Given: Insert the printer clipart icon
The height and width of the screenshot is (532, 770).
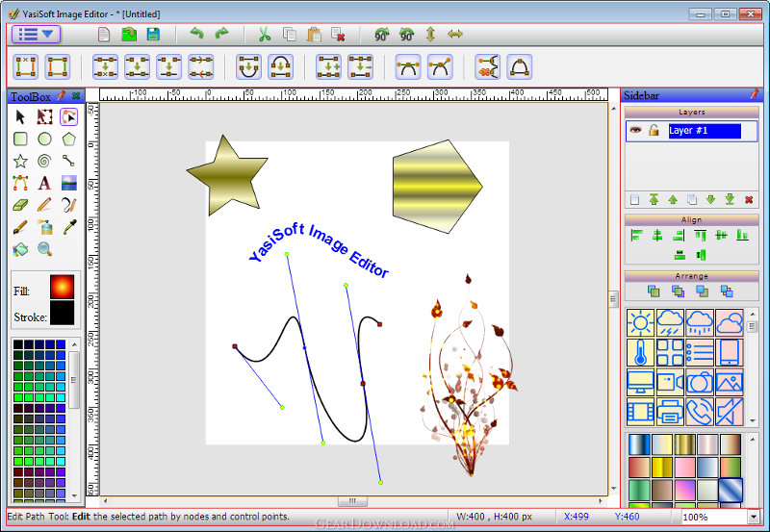Looking at the screenshot, I should coord(670,412).
